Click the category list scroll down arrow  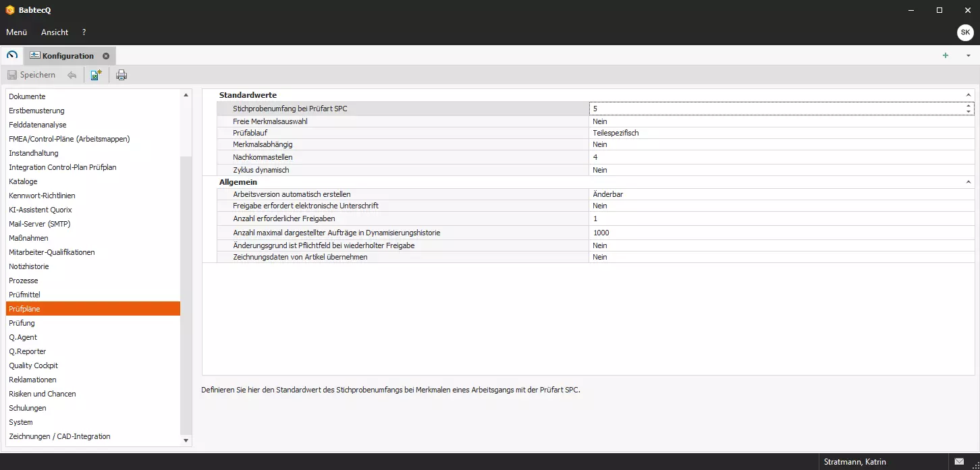186,440
